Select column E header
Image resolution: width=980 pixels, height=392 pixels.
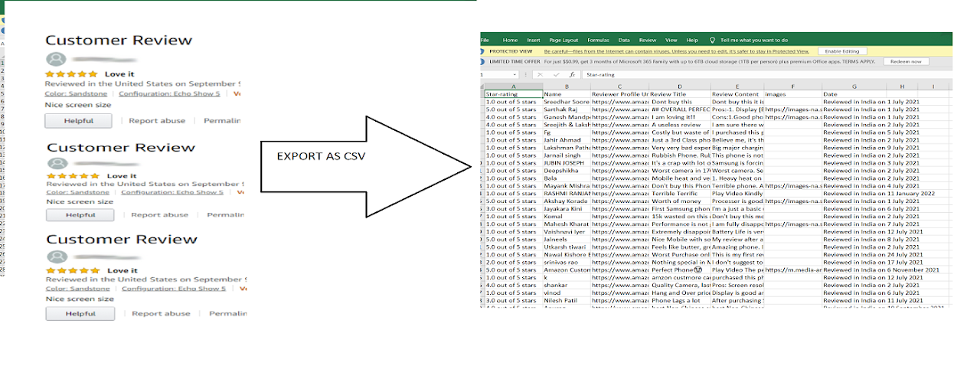point(737,87)
